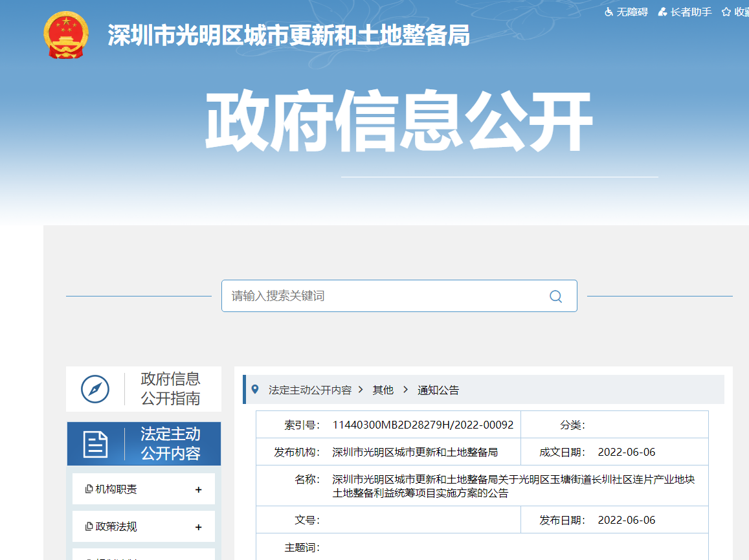This screenshot has height=560, width=749.
Task: Focus the 请输入搜索关键词 search field
Action: [x=382, y=296]
